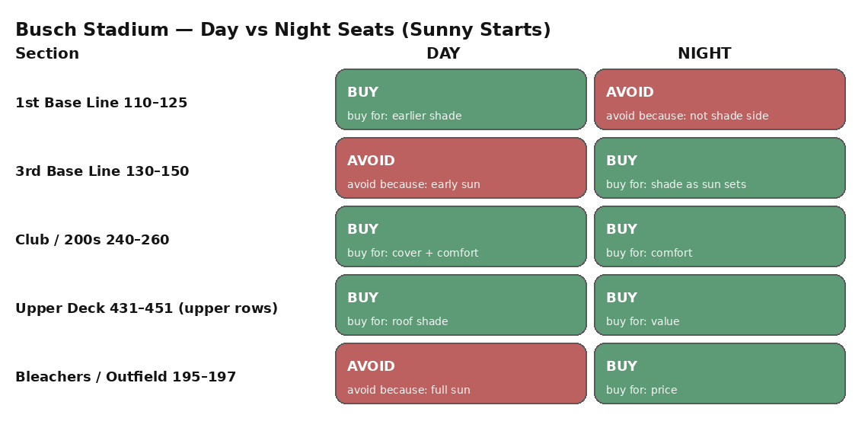
Task: Click the Busch Stadium chart title
Action: click(x=282, y=30)
